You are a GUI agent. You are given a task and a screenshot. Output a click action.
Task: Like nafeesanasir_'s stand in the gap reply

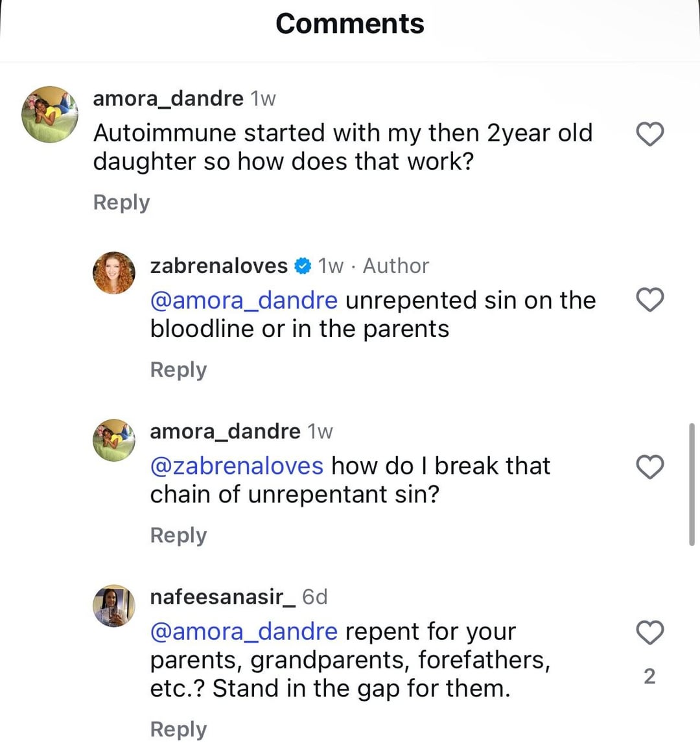[649, 631]
